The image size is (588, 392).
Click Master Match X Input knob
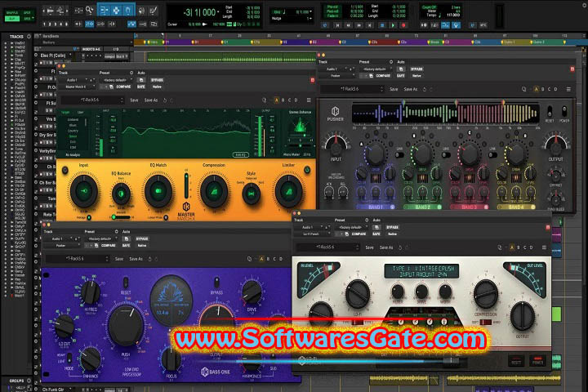click(83, 191)
